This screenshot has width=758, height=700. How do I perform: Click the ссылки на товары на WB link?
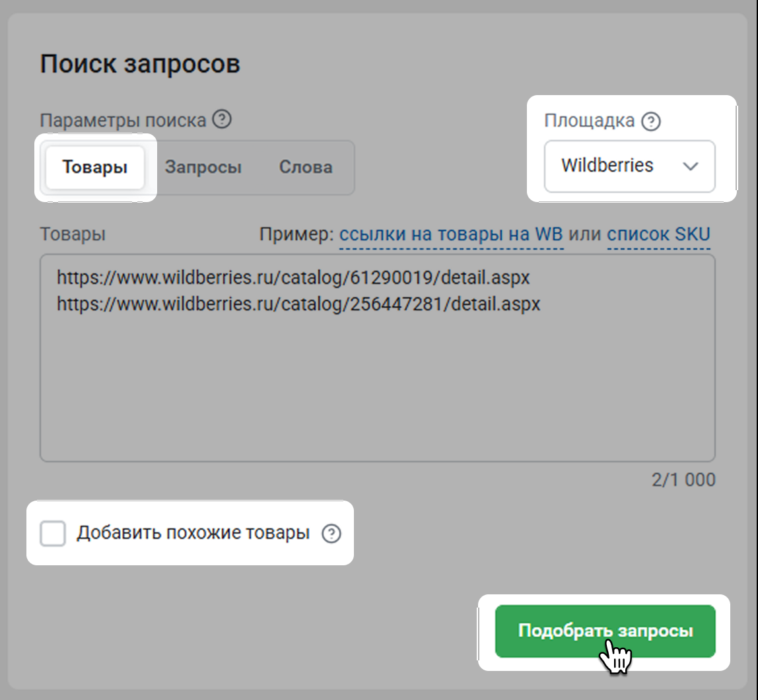[451, 235]
